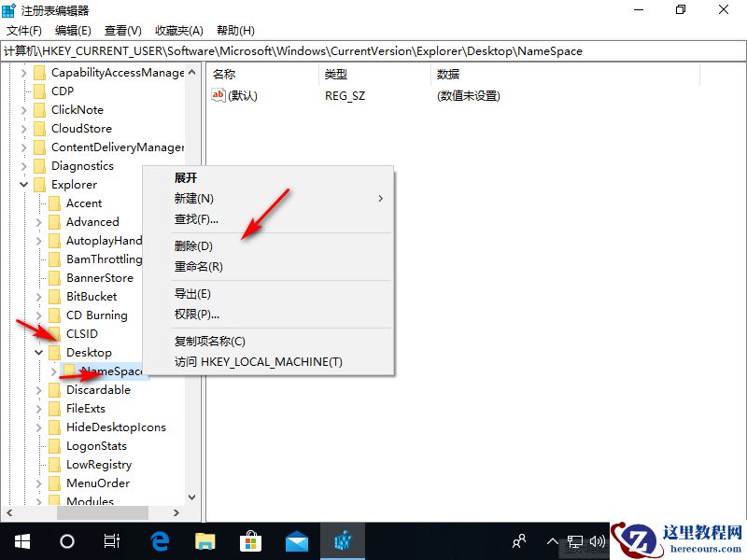This screenshot has width=747, height=560.
Task: Choose 删除(D) from the context menu
Action: coord(195,245)
